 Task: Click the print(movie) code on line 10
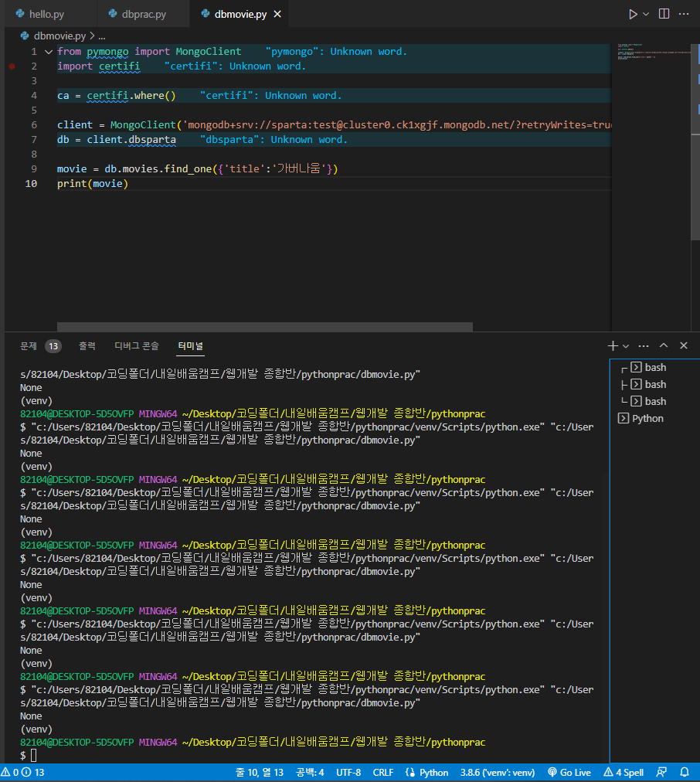click(93, 184)
